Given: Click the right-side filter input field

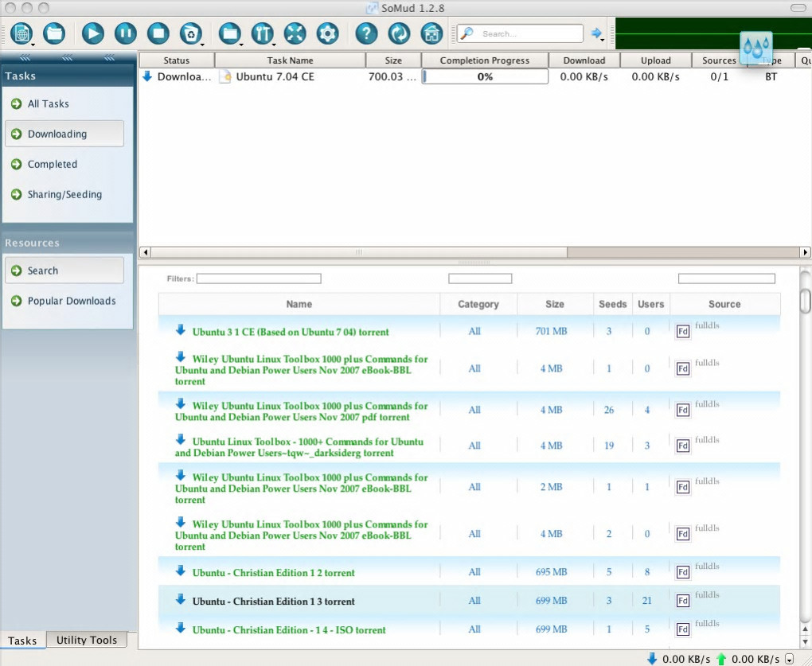Looking at the screenshot, I should click(727, 278).
